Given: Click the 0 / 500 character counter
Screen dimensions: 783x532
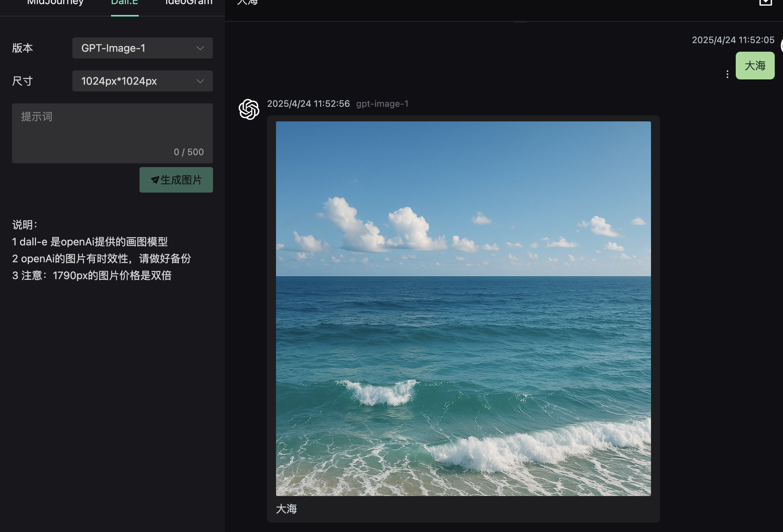Looking at the screenshot, I should [189, 152].
